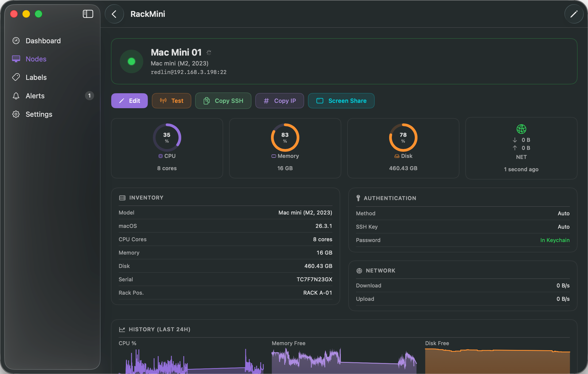Click the back arrow beside RackMini
This screenshot has height=374, width=588.
pyautogui.click(x=114, y=14)
